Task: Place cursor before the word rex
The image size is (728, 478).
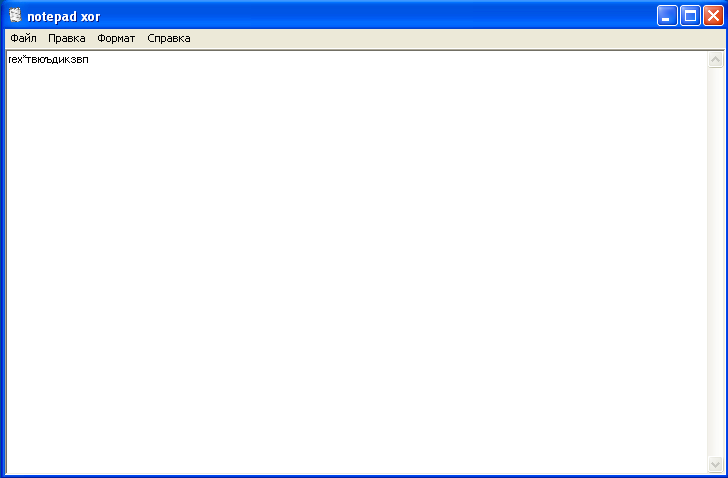Action: (8, 60)
